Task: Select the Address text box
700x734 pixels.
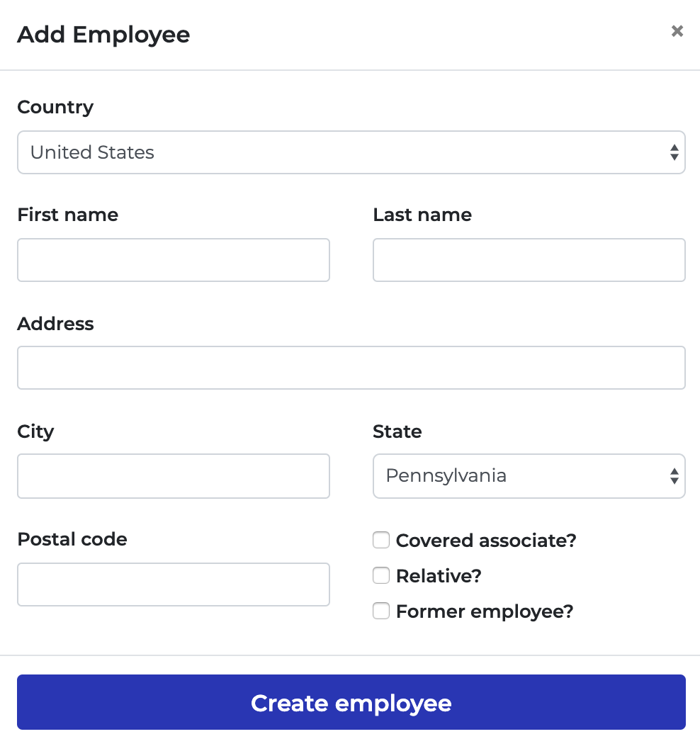Action: click(x=351, y=368)
